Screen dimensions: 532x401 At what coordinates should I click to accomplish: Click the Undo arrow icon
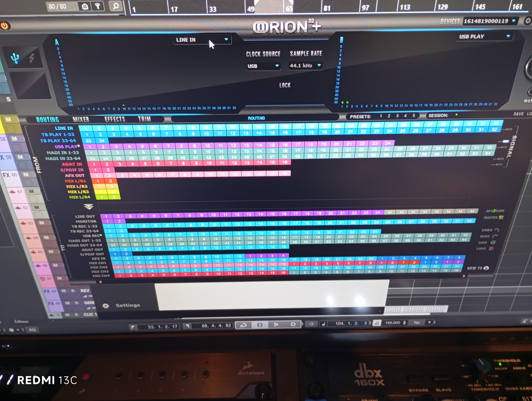(497, 230)
